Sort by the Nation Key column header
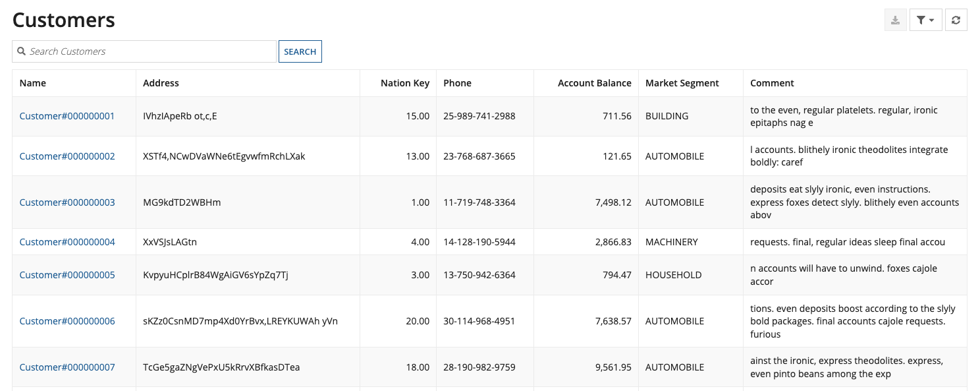The height and width of the screenshot is (391, 980). coord(405,83)
